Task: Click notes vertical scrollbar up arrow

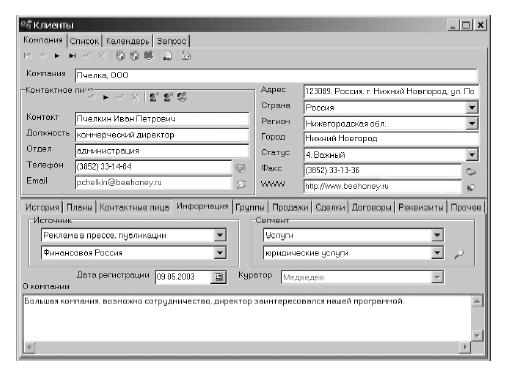Action: 477,301
